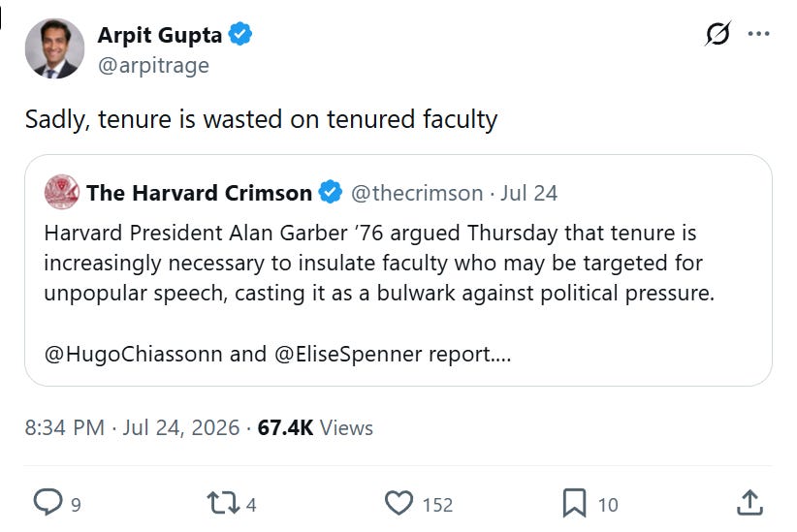This screenshot has width=797, height=532.
Task: Open the quoted Harvard Crimson tweet text
Action: pos(379,294)
